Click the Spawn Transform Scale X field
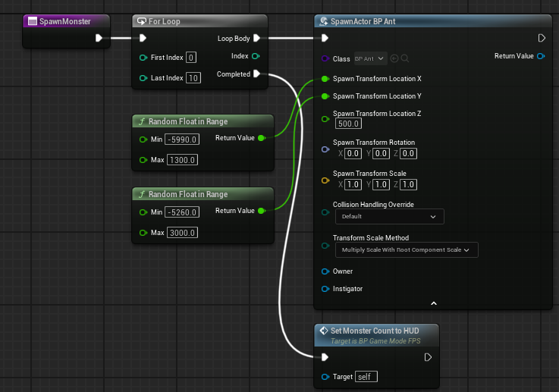This screenshot has height=392, width=559. [353, 184]
